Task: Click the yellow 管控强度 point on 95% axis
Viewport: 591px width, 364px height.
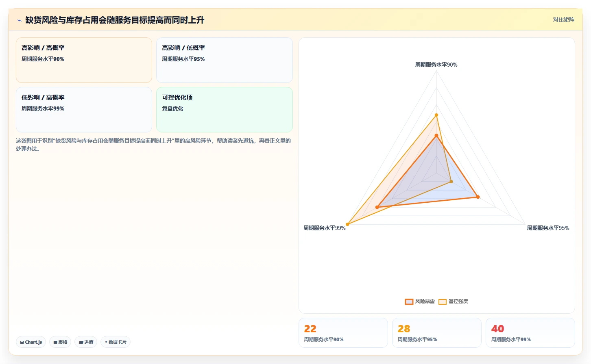Action: (451, 182)
